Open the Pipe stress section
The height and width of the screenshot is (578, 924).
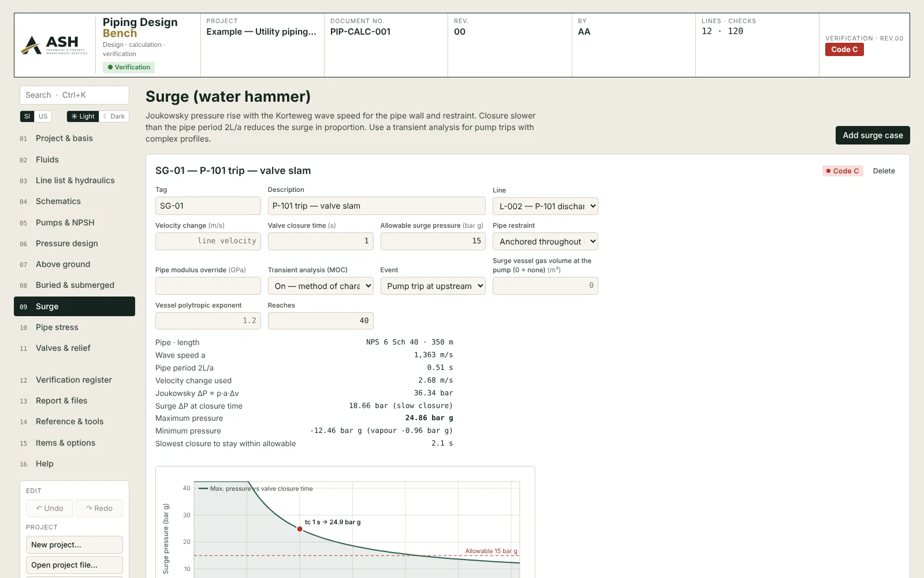(74, 327)
